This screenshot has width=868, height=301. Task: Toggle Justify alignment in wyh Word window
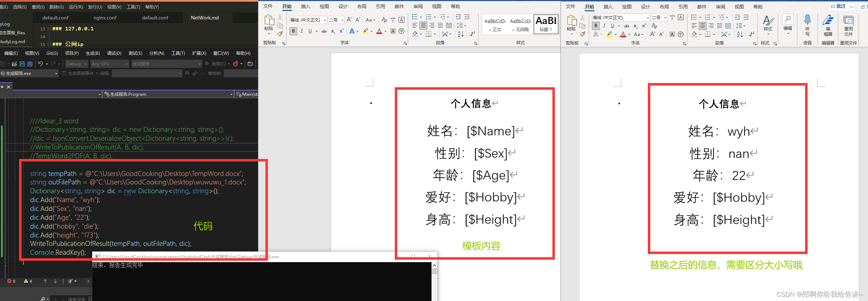pyautogui.click(x=719, y=26)
